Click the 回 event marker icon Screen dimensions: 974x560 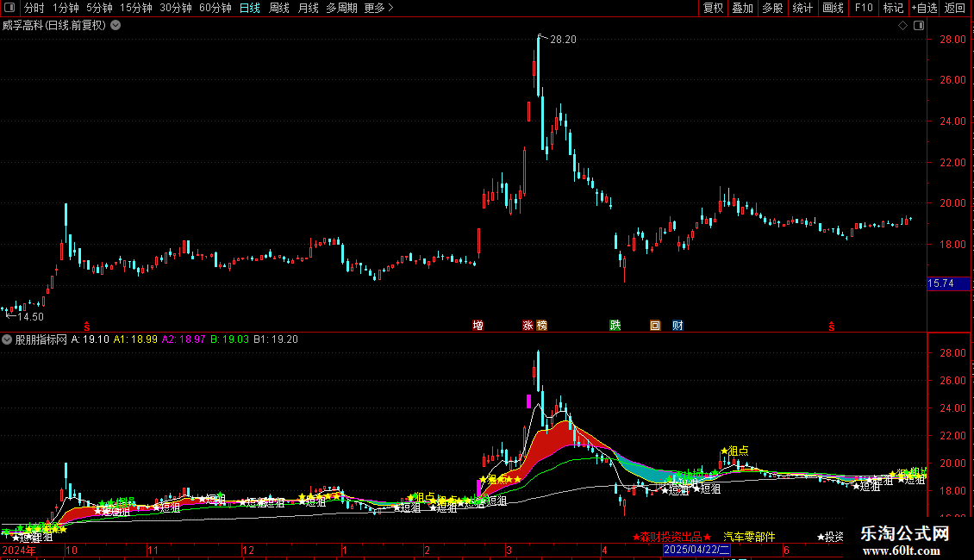coord(655,326)
